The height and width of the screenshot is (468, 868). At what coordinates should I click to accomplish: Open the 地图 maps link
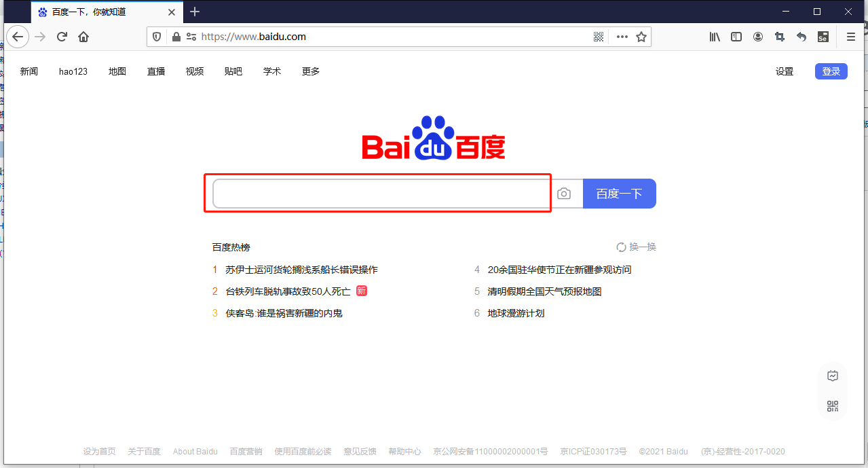[117, 71]
